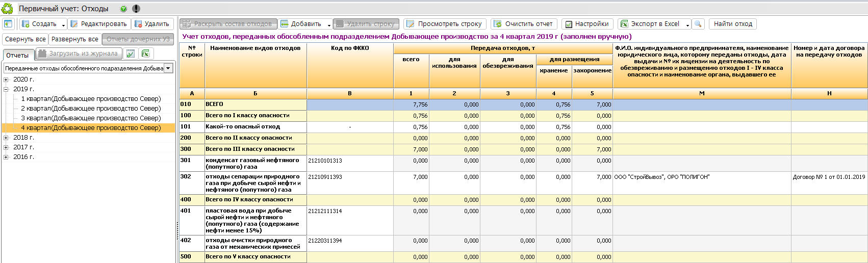This screenshot has height=263, width=868.
Task: Open help via green question mark icon
Action: [x=123, y=9]
